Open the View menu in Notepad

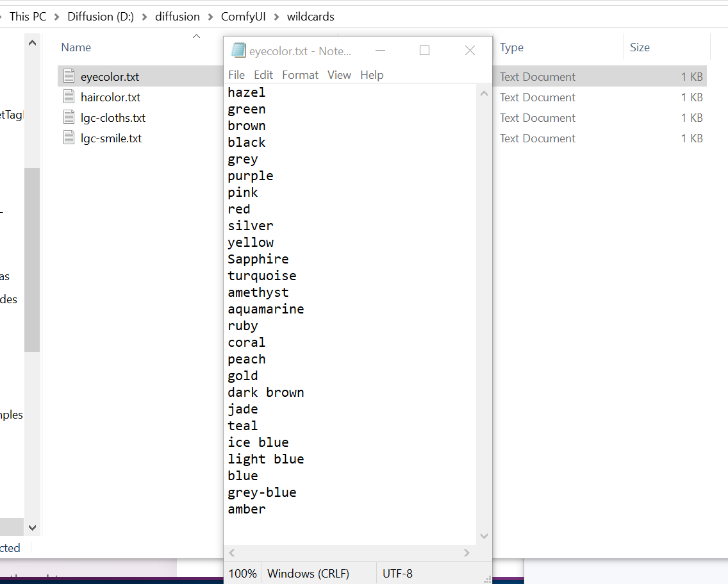(339, 75)
